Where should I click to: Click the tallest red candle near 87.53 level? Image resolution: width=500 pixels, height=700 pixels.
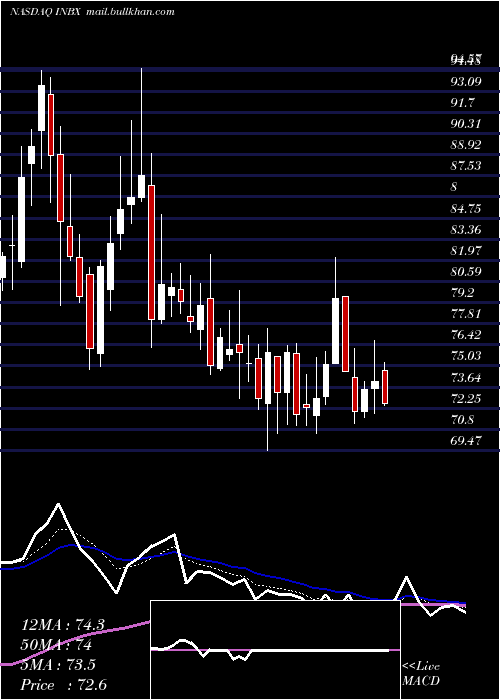point(152,252)
